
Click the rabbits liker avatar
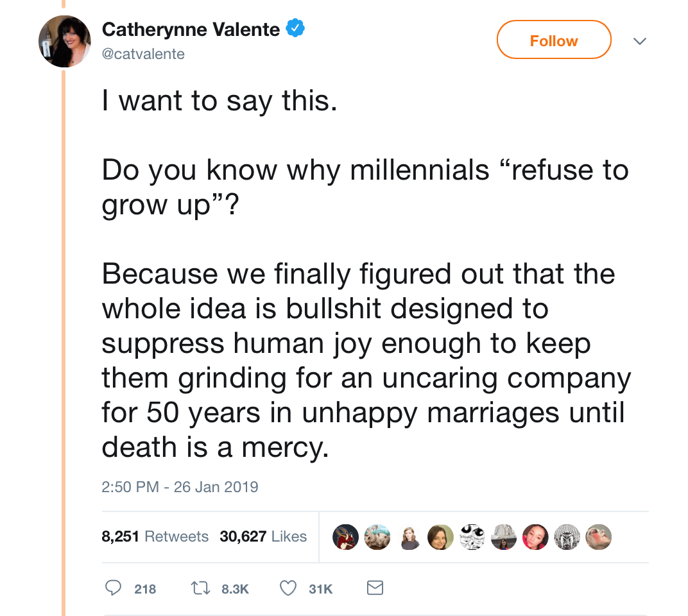377,537
